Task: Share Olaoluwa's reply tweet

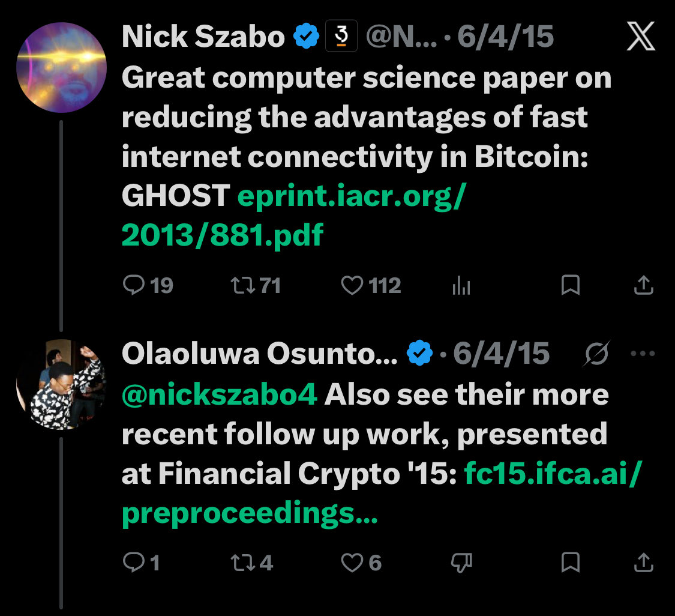Action: [643, 563]
